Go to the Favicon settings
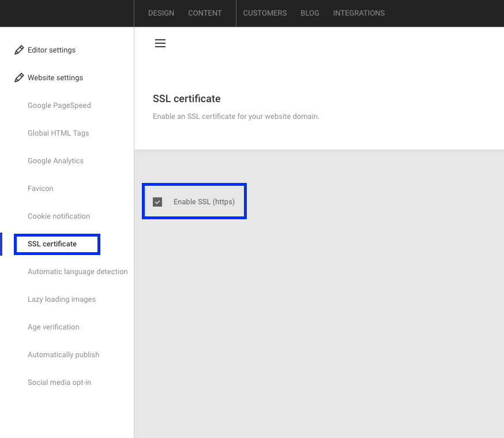504x438 pixels. (x=40, y=189)
